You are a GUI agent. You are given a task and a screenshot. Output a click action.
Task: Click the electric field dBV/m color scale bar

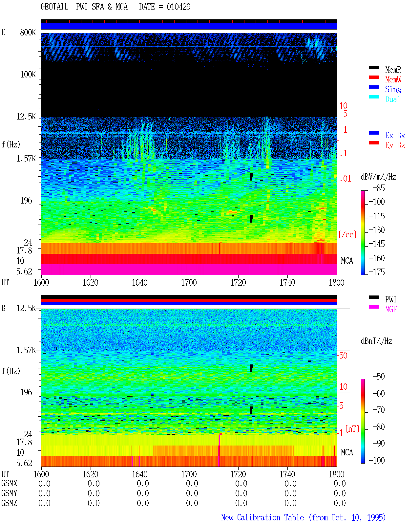tap(363, 232)
